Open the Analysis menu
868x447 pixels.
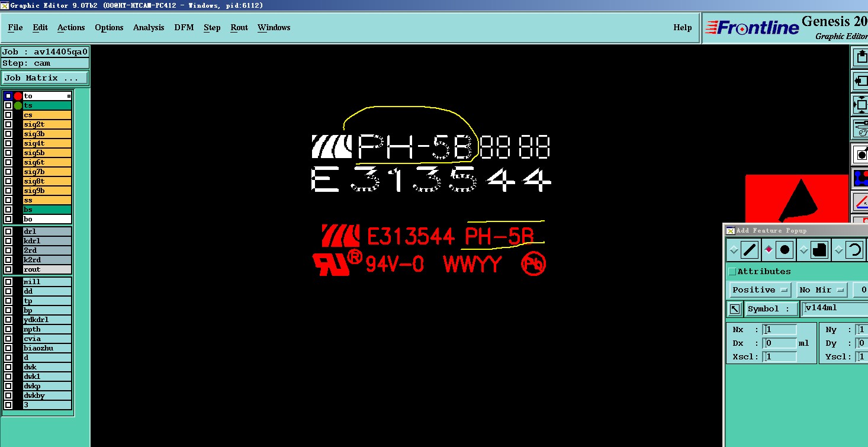[x=149, y=27]
